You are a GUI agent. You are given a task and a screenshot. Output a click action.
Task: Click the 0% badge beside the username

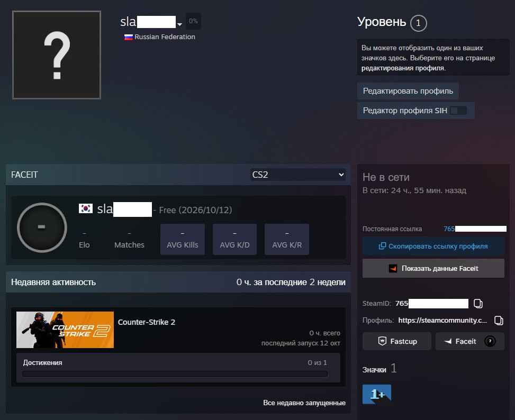[x=193, y=21]
